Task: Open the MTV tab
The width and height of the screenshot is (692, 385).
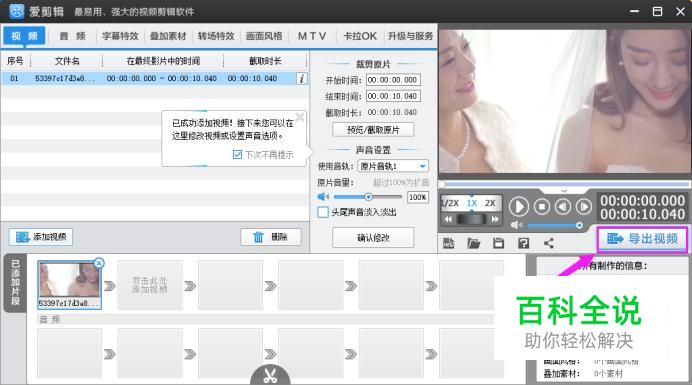Action: coord(312,36)
